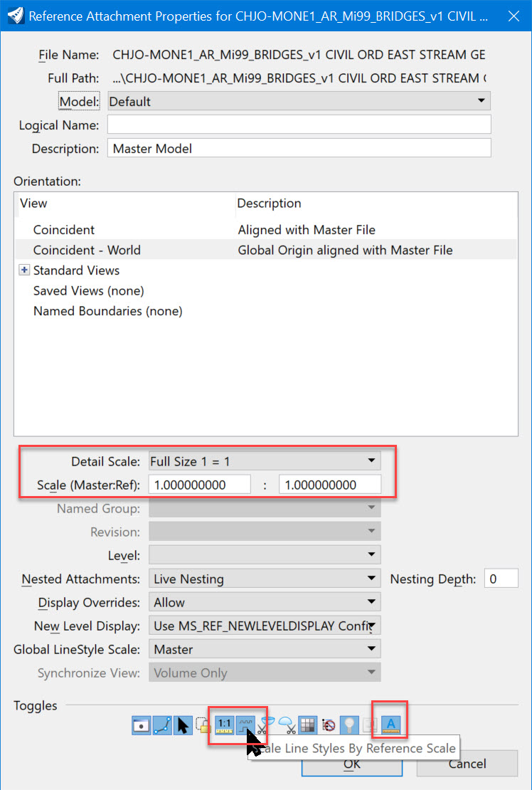
Task: Click the disabled Named Group dropdown
Action: tap(265, 508)
